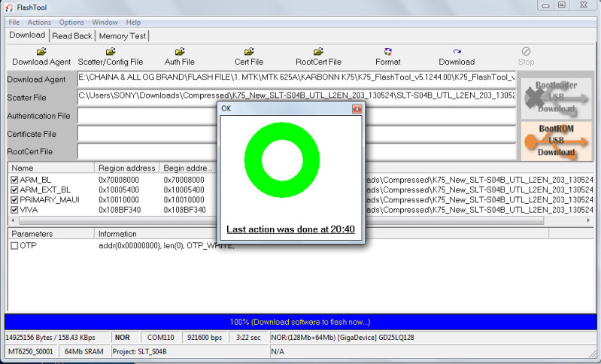
Task: Uncheck the ARM_BL checkbox
Action: click(14, 180)
